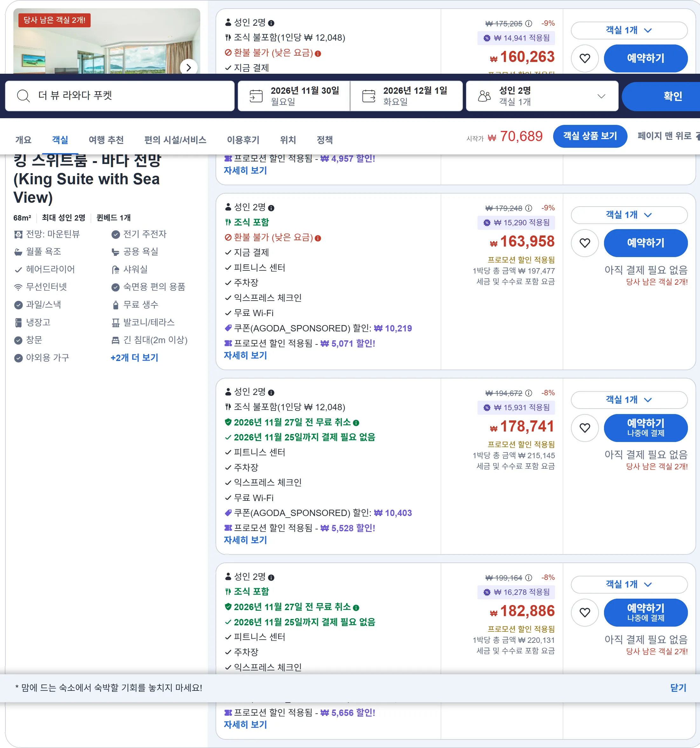This screenshot has height=748, width=700.
Task: Book the ₩163,958 breakfast-included offer
Action: [646, 243]
